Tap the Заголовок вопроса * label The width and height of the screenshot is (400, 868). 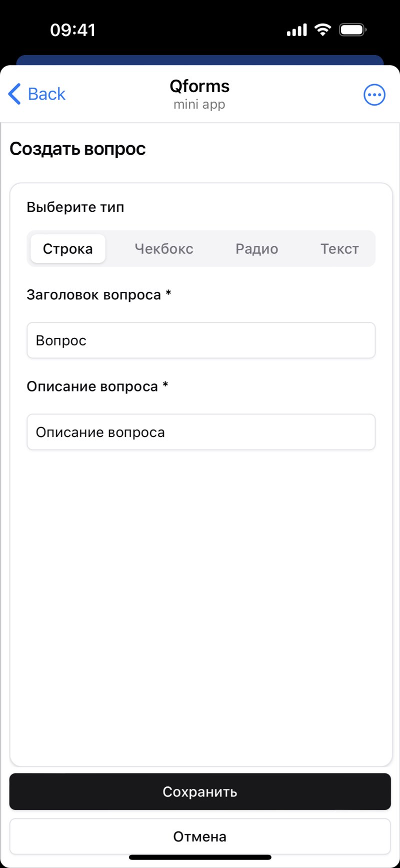(99, 295)
